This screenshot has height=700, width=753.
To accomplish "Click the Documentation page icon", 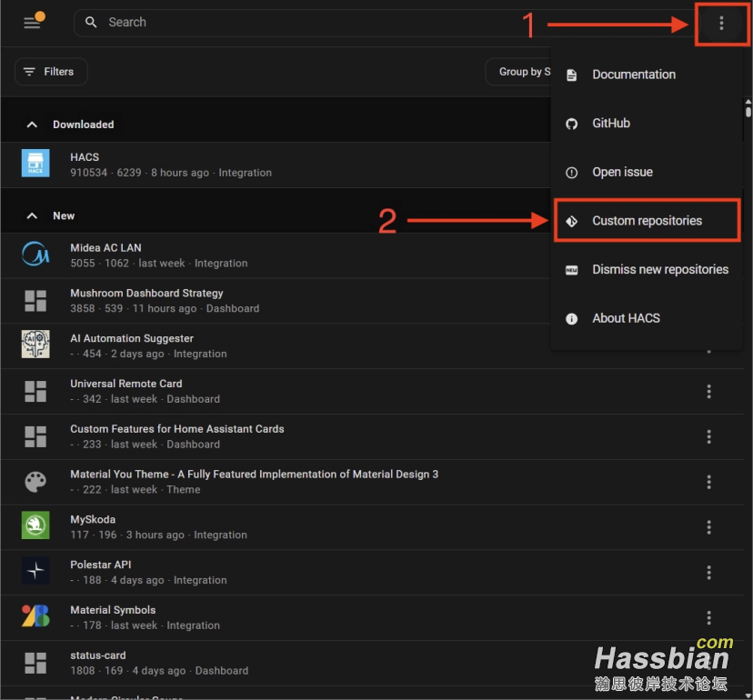I will tap(571, 75).
